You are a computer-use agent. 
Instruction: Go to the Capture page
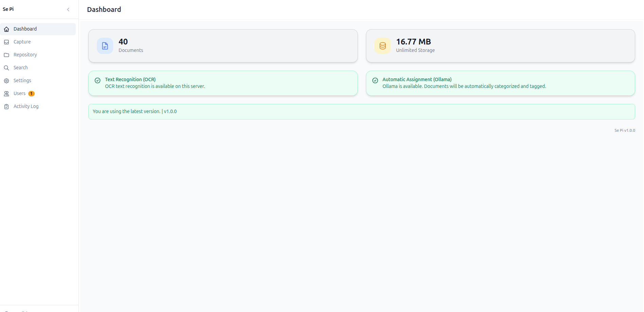(x=38, y=42)
